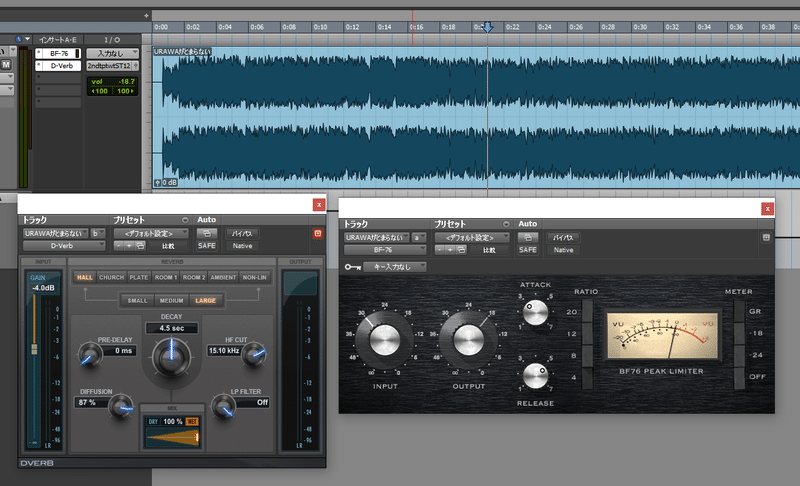Toggle automation SAFE in D-Verb
This screenshot has width=800, height=486.
[207, 246]
